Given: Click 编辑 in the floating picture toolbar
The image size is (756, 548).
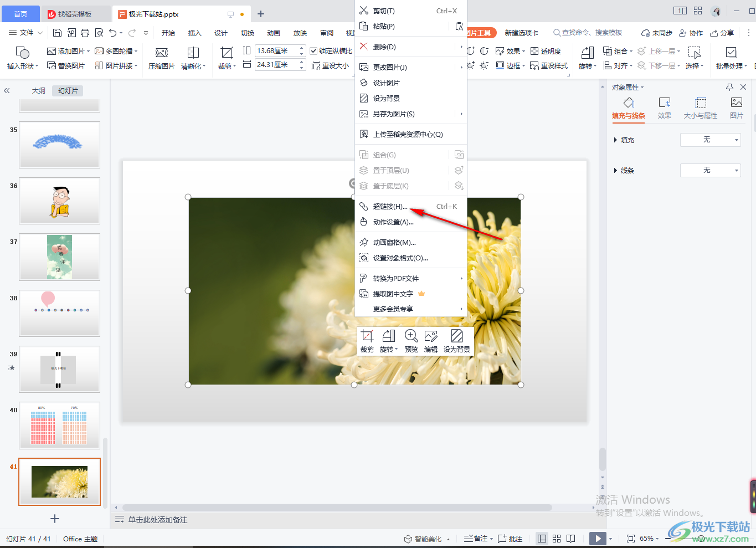Looking at the screenshot, I should click(x=431, y=341).
